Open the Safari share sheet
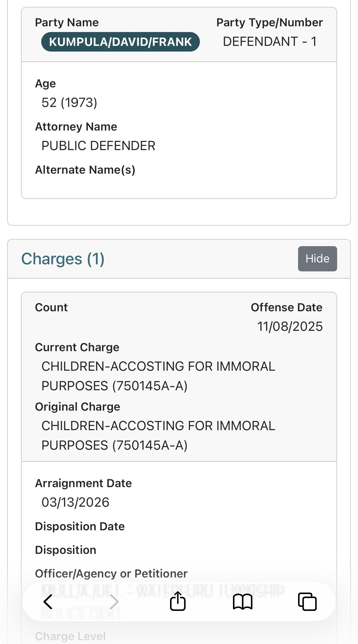358x644 pixels. [178, 601]
